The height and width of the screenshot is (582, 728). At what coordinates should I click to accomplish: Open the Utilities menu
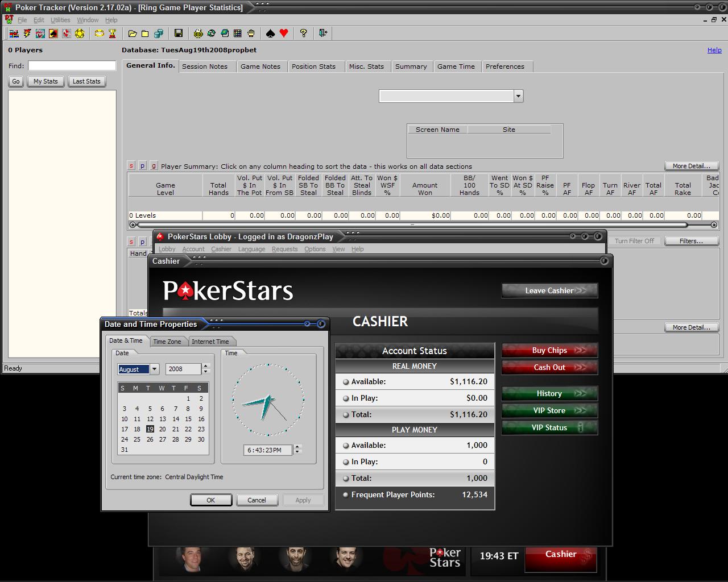pos(60,20)
